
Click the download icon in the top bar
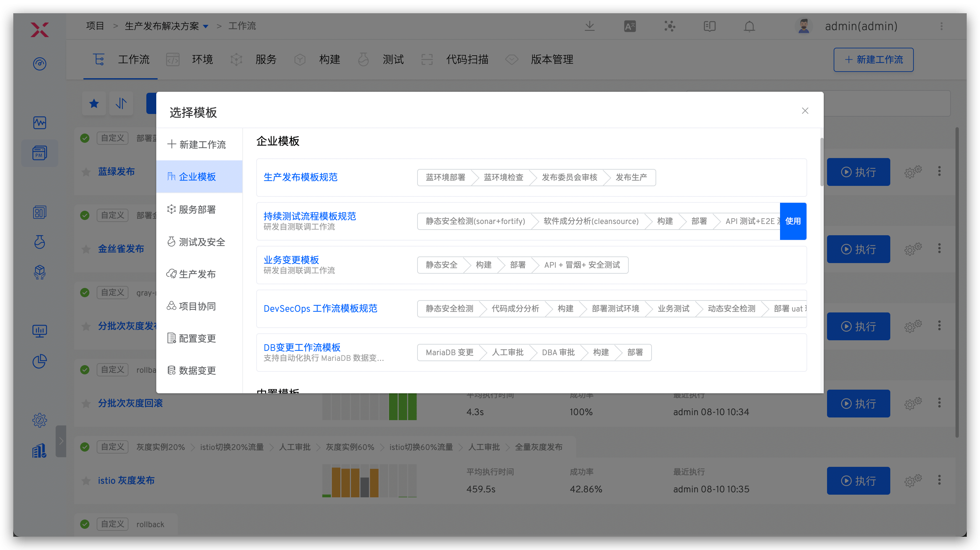589,26
